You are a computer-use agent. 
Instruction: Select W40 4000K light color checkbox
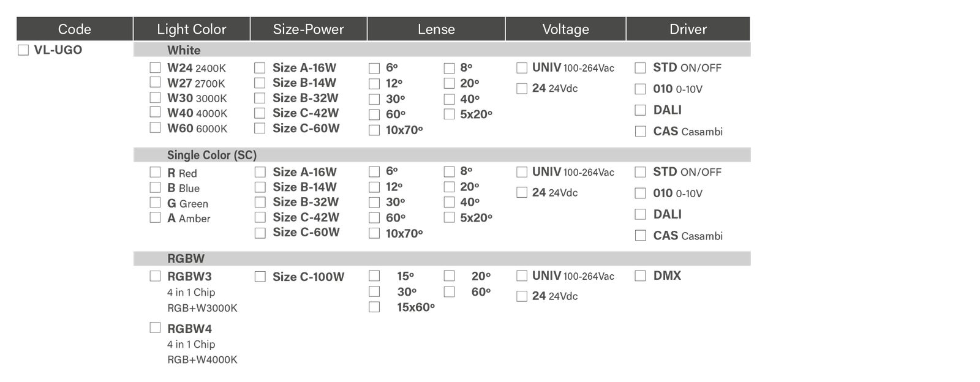point(156,112)
